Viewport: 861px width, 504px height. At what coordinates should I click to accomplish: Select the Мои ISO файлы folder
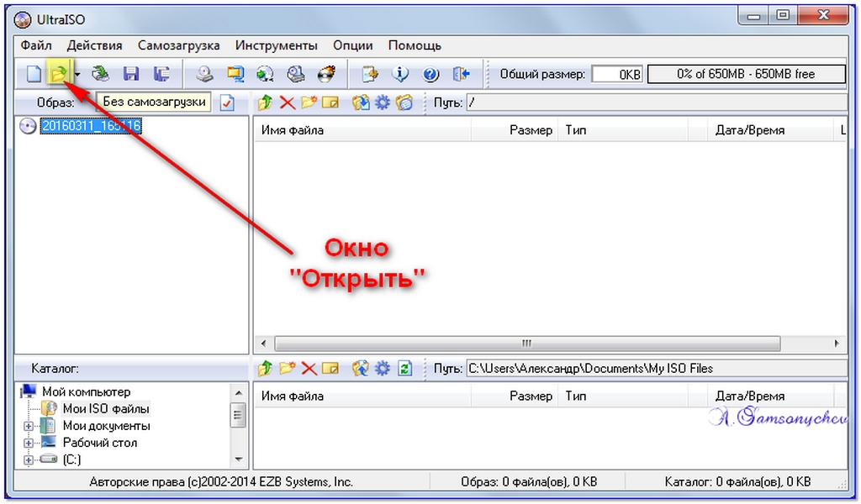coord(106,409)
